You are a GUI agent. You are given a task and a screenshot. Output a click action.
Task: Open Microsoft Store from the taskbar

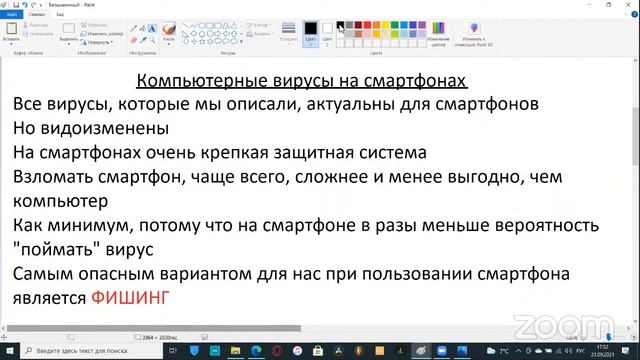pyautogui.click(x=318, y=351)
